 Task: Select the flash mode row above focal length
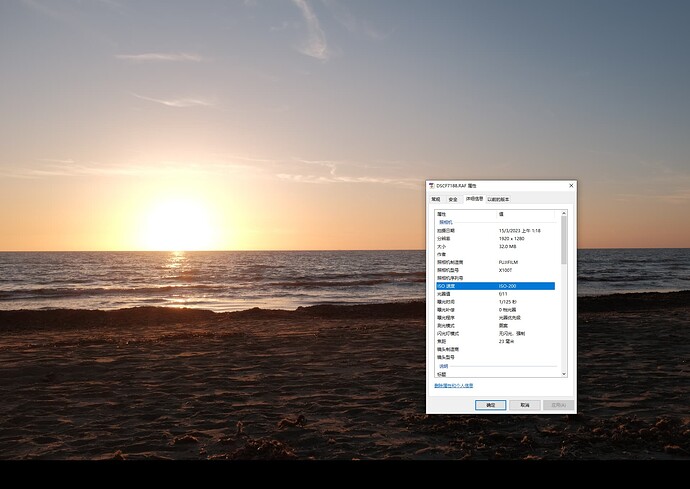[495, 334]
